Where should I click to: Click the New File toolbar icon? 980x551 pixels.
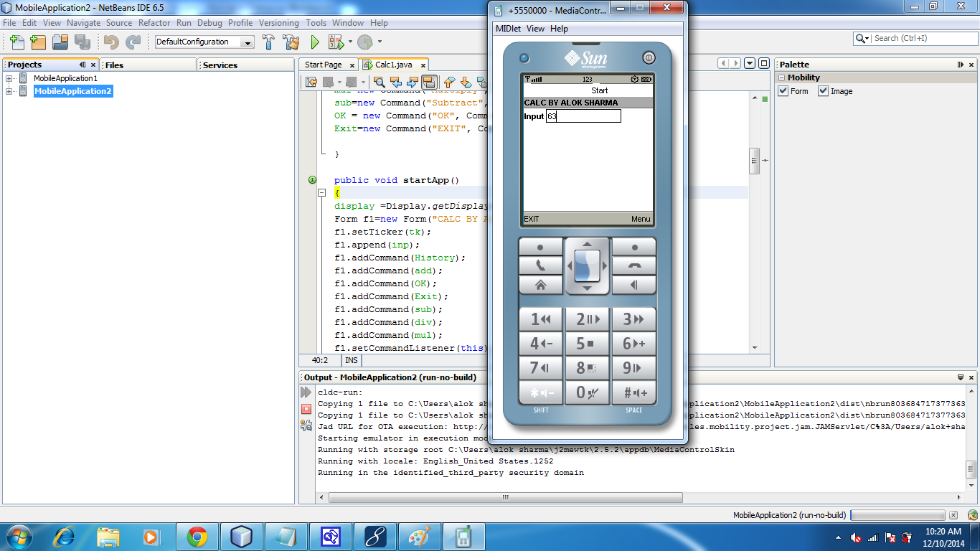pos(17,42)
